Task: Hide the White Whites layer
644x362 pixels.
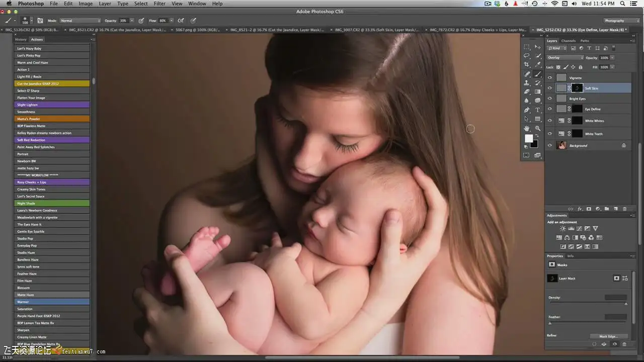Action: point(550,121)
